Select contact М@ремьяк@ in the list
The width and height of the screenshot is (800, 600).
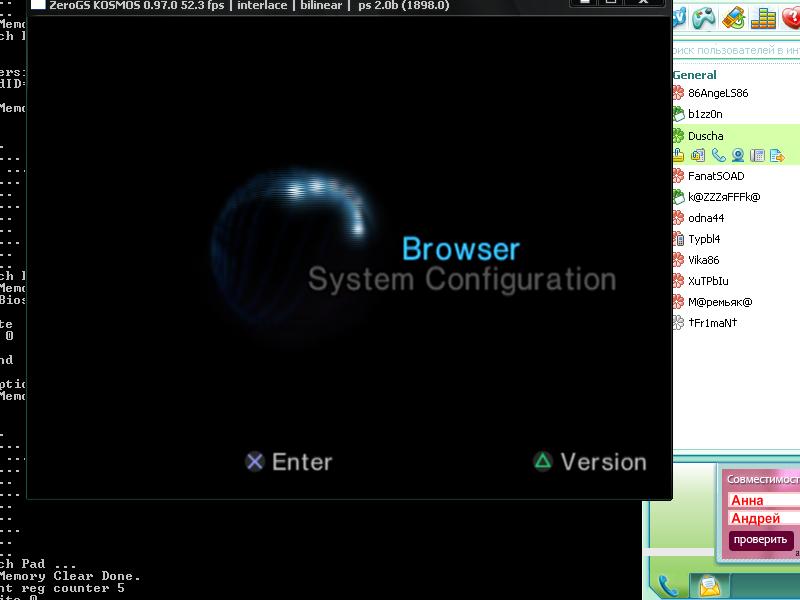click(x=736, y=302)
